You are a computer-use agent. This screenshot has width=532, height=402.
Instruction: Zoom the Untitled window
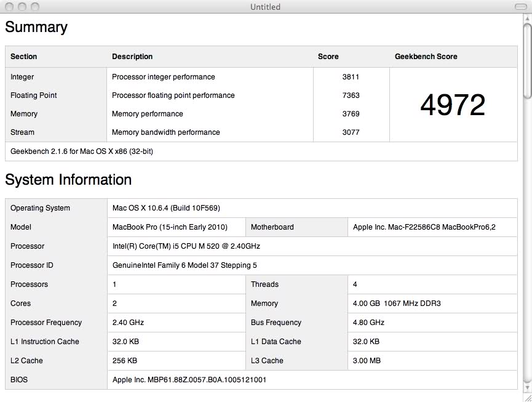tap(34, 7)
